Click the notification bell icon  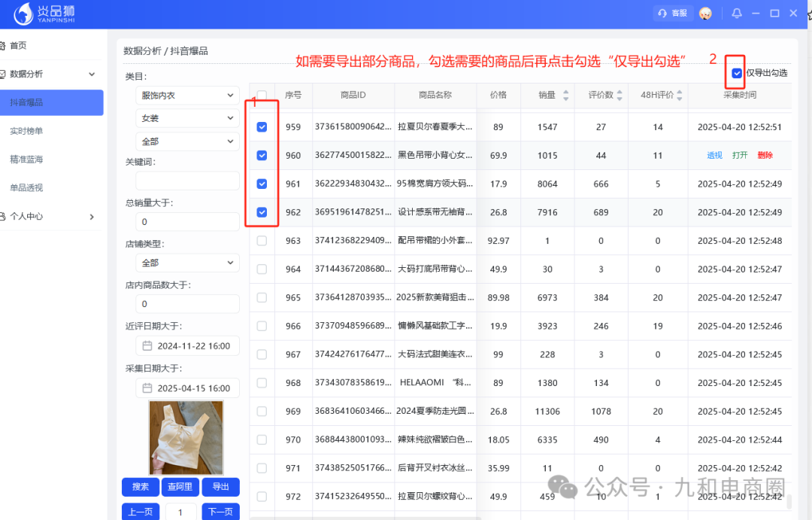click(x=736, y=13)
